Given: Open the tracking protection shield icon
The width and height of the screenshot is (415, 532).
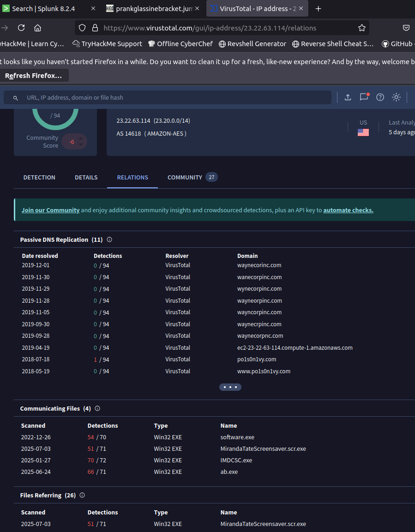Looking at the screenshot, I should (82, 28).
